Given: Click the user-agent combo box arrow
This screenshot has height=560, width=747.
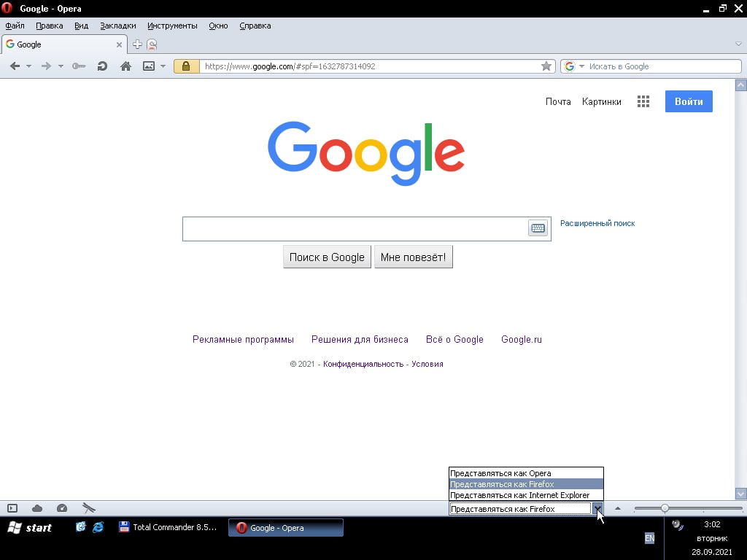Looking at the screenshot, I should coord(597,508).
